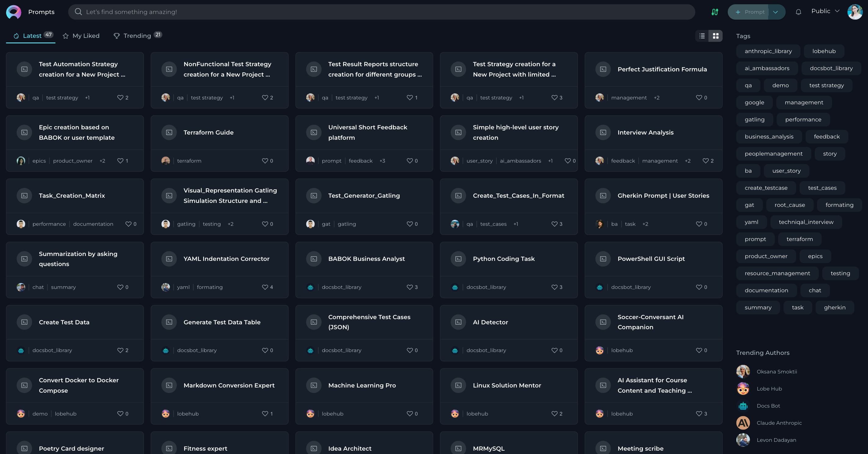Open the Comprehensive Test Cases (JSON) prompt
Screen dimensions: 868x454
[x=369, y=322]
